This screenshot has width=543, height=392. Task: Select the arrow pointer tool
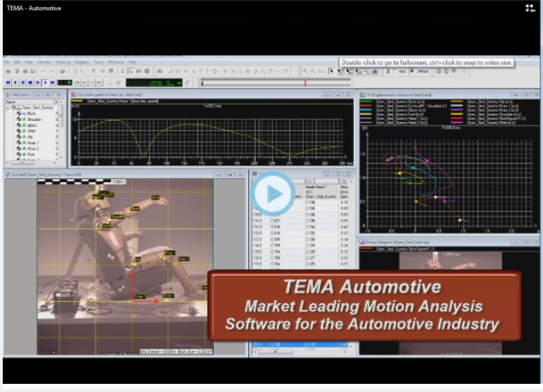coord(331,71)
